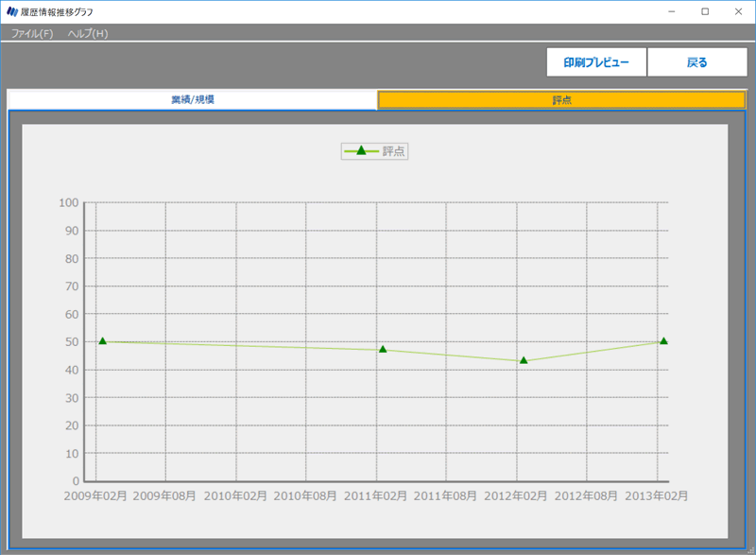The width and height of the screenshot is (756, 555).
Task: Click the 50 y-axis label
Action: tap(72, 342)
